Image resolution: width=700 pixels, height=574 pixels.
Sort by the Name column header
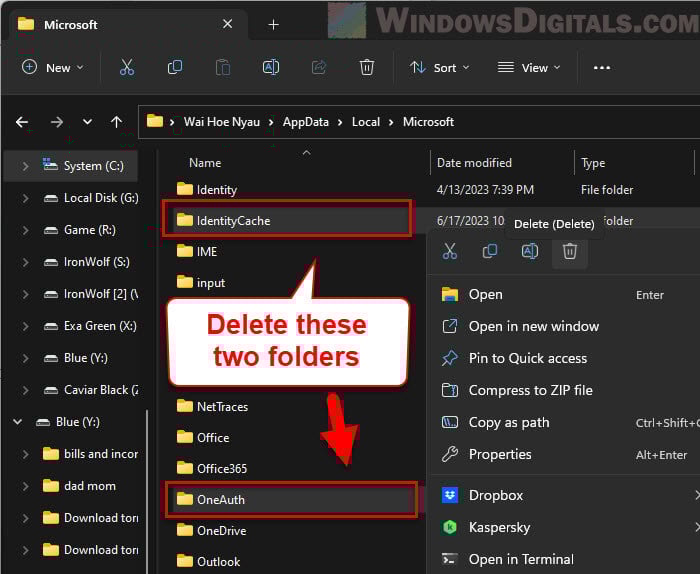(205, 163)
